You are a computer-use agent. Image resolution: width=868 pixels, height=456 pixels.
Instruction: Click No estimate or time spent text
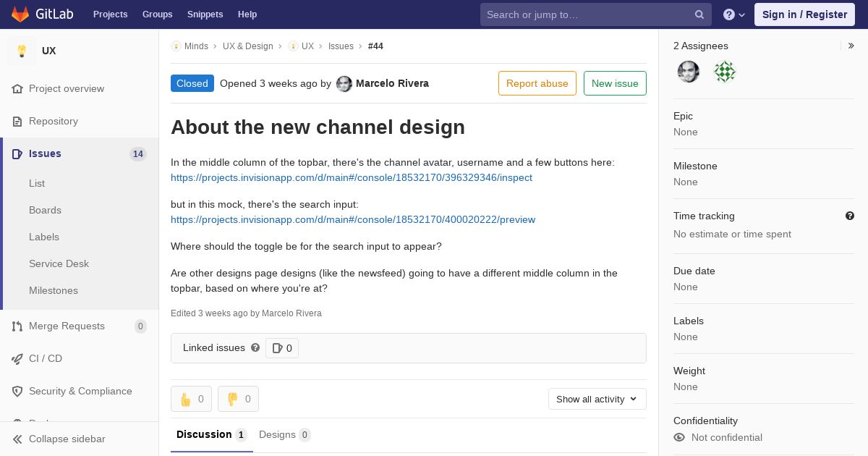point(732,234)
